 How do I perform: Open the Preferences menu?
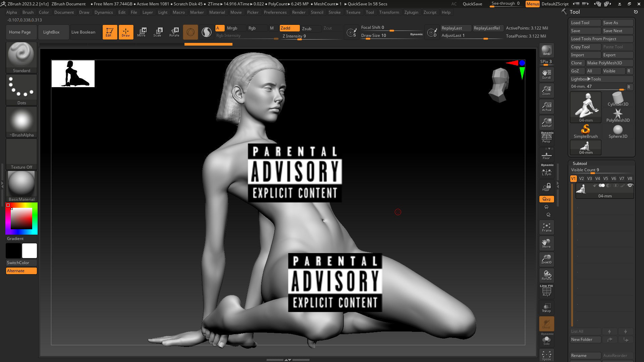point(275,12)
